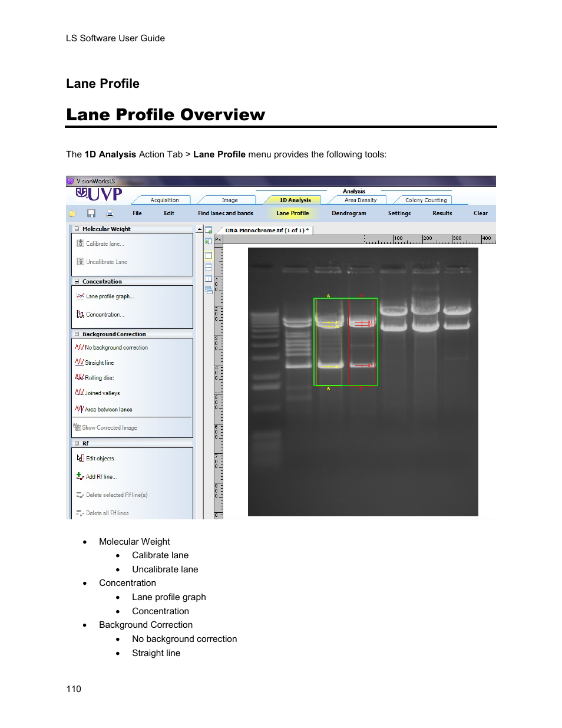Open the Lane profile graph tool

click(105, 297)
